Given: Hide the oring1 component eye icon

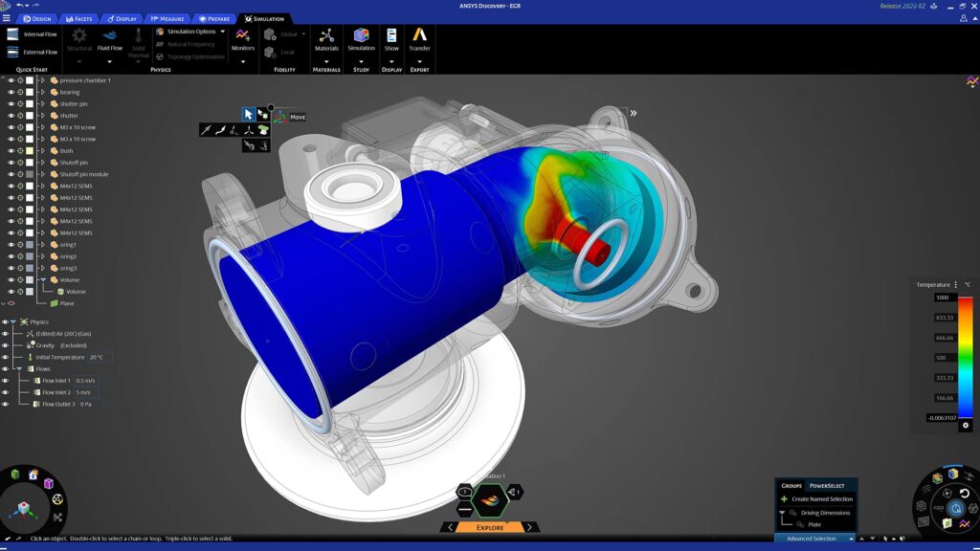Looking at the screenshot, I should click(11, 246).
